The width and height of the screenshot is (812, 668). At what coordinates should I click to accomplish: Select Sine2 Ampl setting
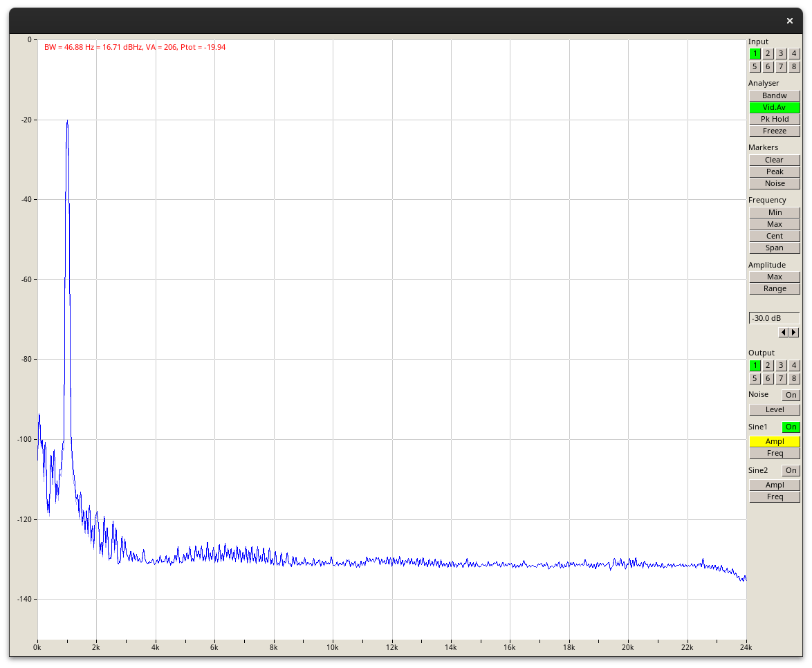pos(775,485)
